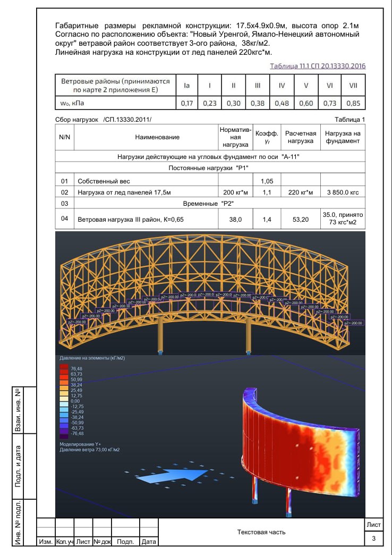Screen dimensions: 392x555
Task: Click the value 0,48 in the wind table
Action: coord(282,103)
